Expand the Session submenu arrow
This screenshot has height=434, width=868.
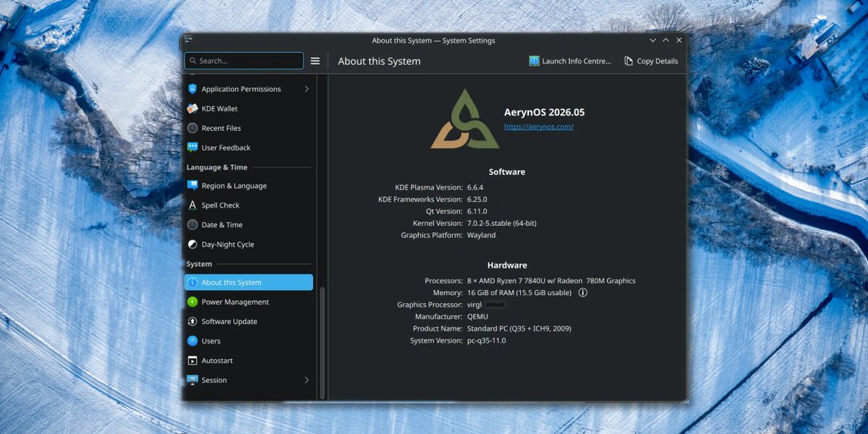[306, 380]
